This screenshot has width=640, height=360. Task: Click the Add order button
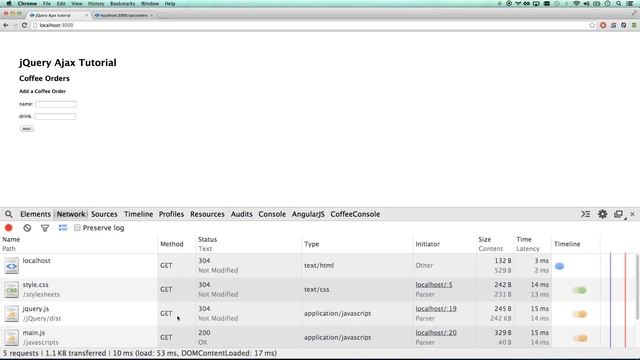[x=27, y=129]
